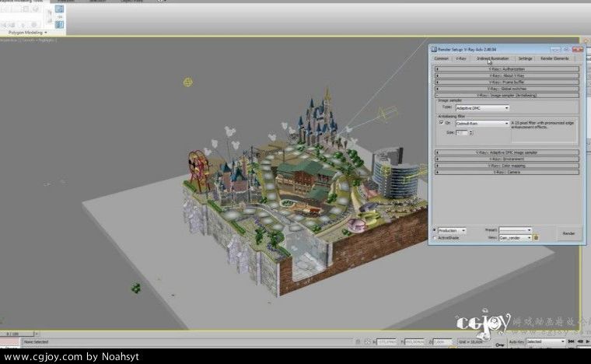Expand the V-Ray:: Adaptive DMC image sampler rollout
The image size is (591, 364).
[507, 152]
